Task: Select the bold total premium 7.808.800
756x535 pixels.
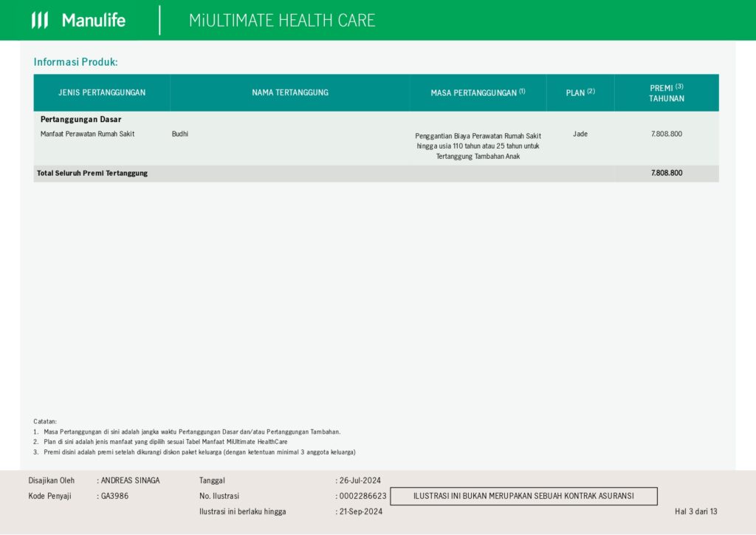Action: pyautogui.click(x=667, y=173)
